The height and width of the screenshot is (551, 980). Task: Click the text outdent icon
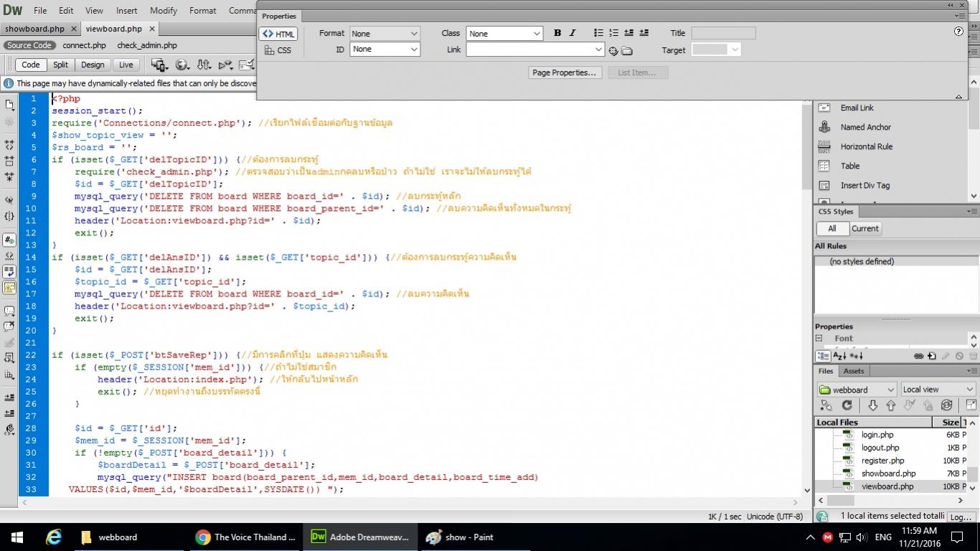[x=628, y=33]
